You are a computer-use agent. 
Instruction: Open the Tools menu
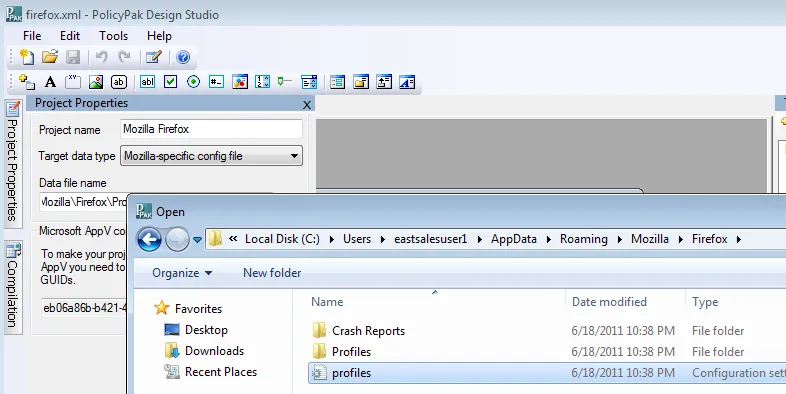(113, 36)
